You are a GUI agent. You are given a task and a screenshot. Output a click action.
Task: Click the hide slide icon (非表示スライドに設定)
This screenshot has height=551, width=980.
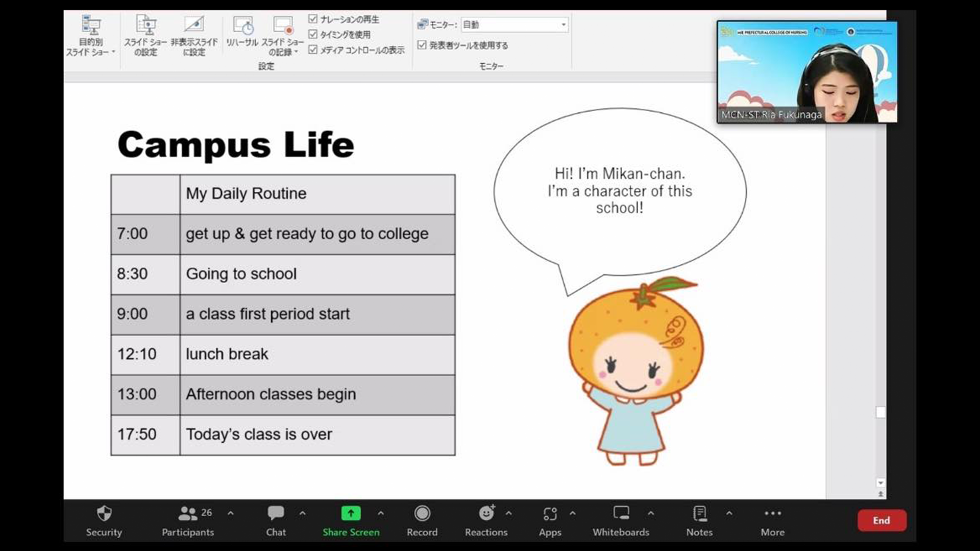tap(194, 24)
